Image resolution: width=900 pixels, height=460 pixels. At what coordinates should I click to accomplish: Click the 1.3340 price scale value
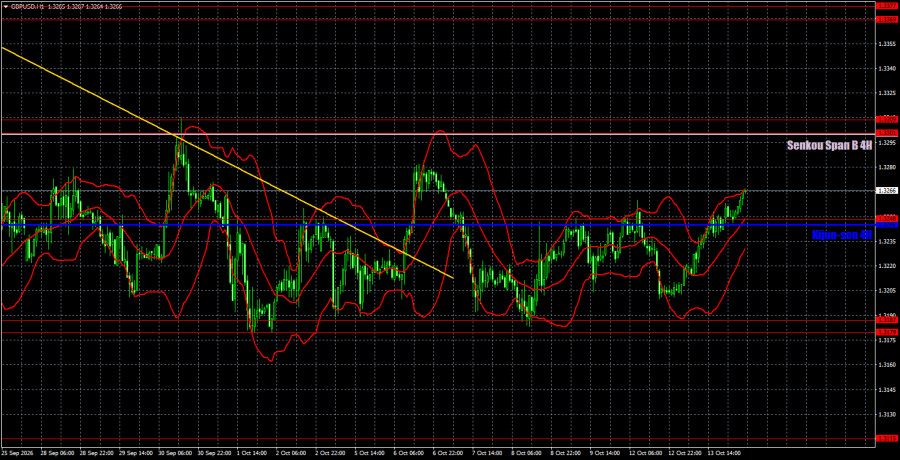coord(887,68)
